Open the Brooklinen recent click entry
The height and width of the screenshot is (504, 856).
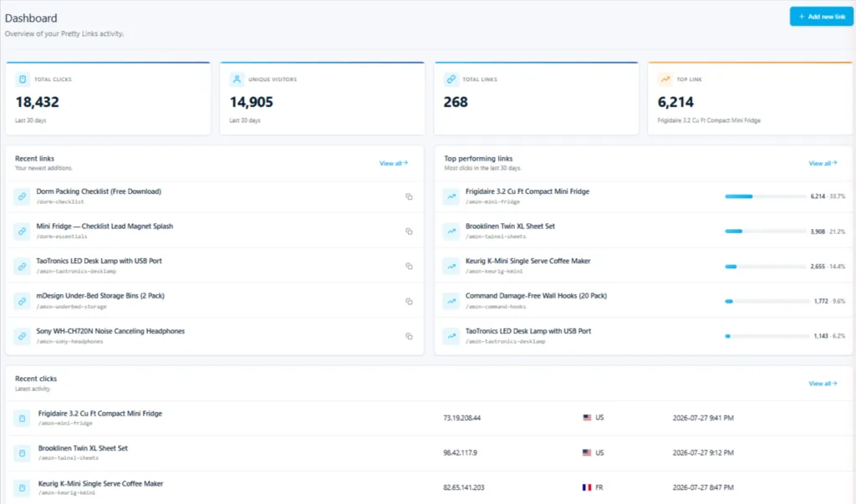(x=83, y=448)
